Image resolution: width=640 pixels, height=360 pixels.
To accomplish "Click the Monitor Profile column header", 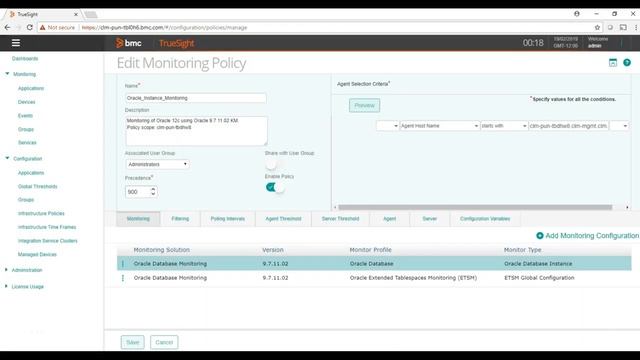I will click(x=370, y=250).
